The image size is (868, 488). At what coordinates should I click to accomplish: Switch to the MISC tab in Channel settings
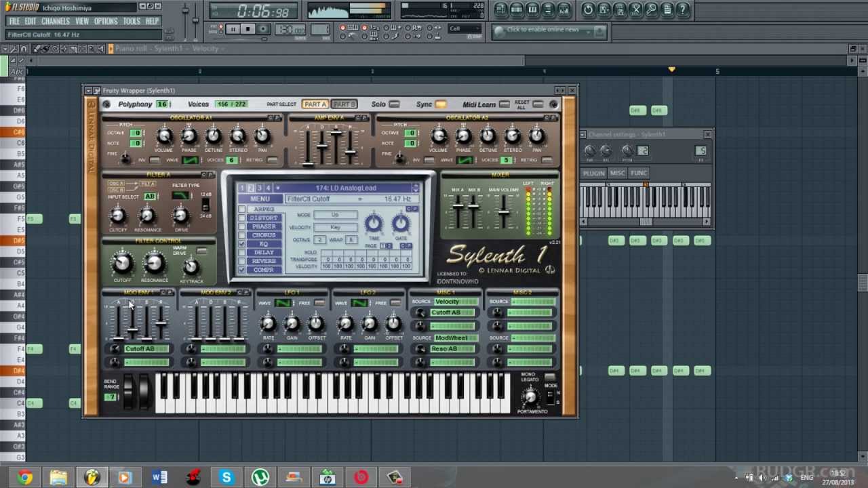coord(618,173)
